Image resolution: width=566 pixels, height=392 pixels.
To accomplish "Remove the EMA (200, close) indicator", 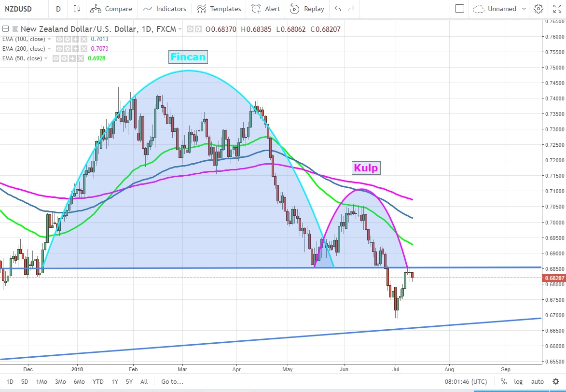I will 83,49.
